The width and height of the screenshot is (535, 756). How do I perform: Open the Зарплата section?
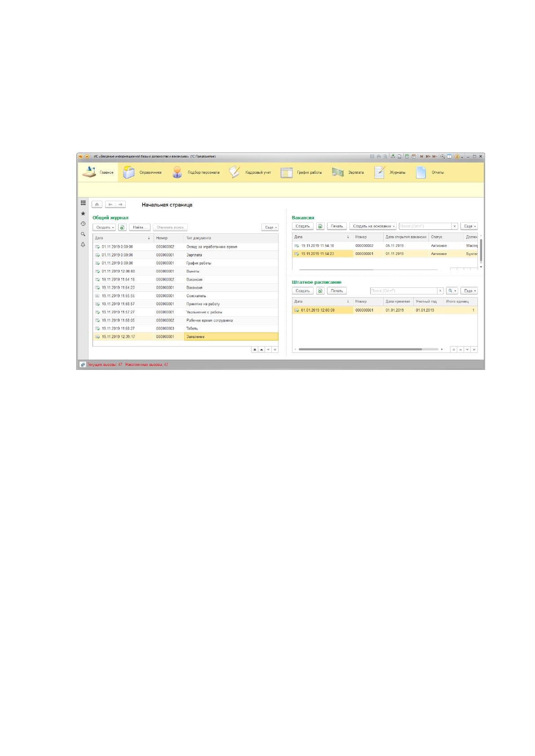point(348,172)
